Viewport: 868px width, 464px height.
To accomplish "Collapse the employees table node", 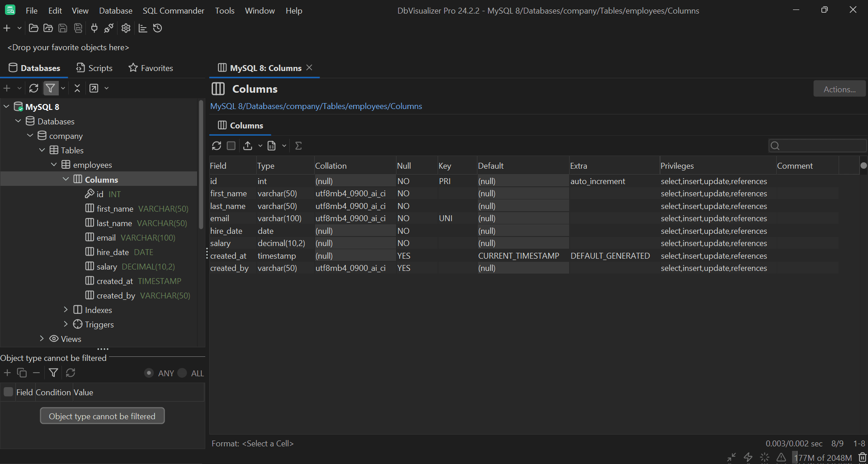I will click(54, 164).
